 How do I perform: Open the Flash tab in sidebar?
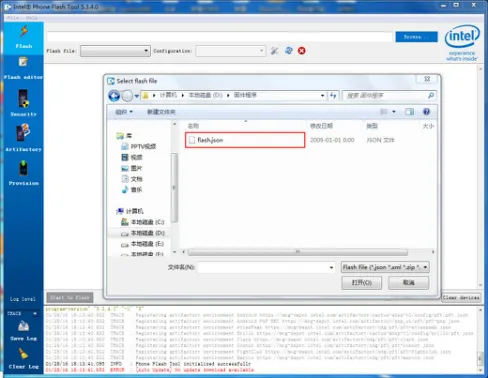(x=24, y=38)
